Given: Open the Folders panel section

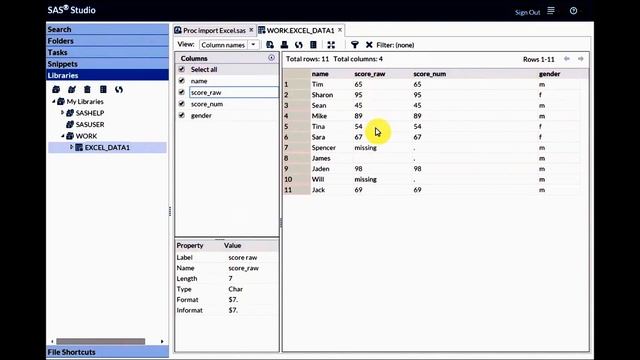Looking at the screenshot, I should click(107, 41).
